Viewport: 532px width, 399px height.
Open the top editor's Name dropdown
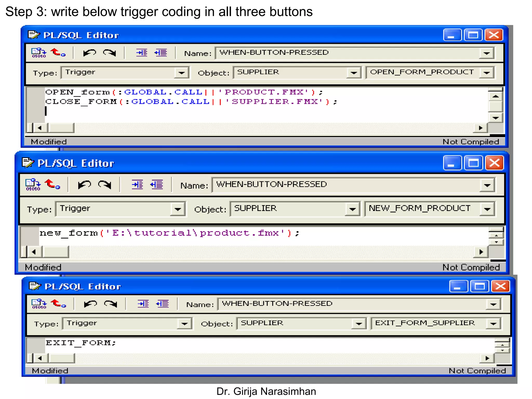click(486, 53)
